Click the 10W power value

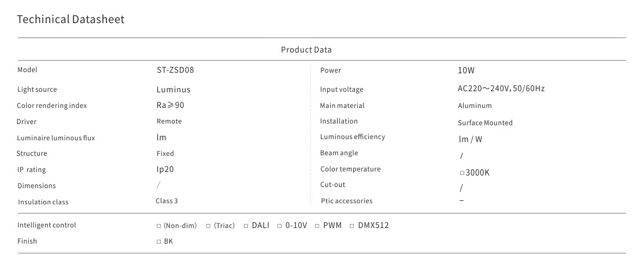466,70
